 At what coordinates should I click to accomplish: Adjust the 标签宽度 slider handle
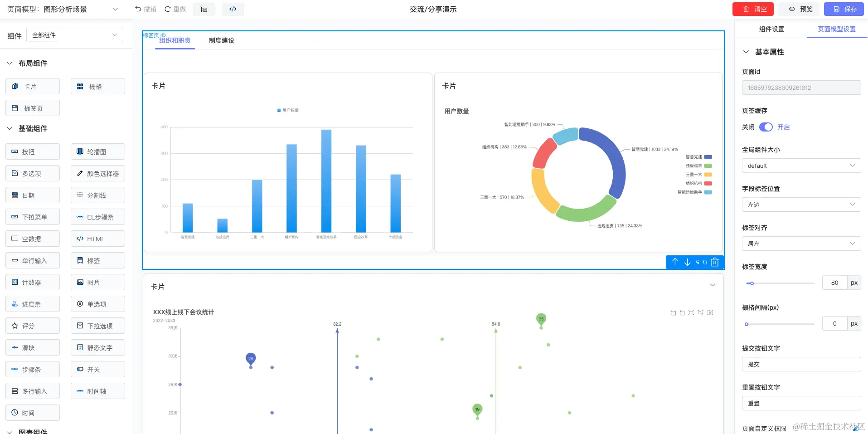[x=752, y=283]
